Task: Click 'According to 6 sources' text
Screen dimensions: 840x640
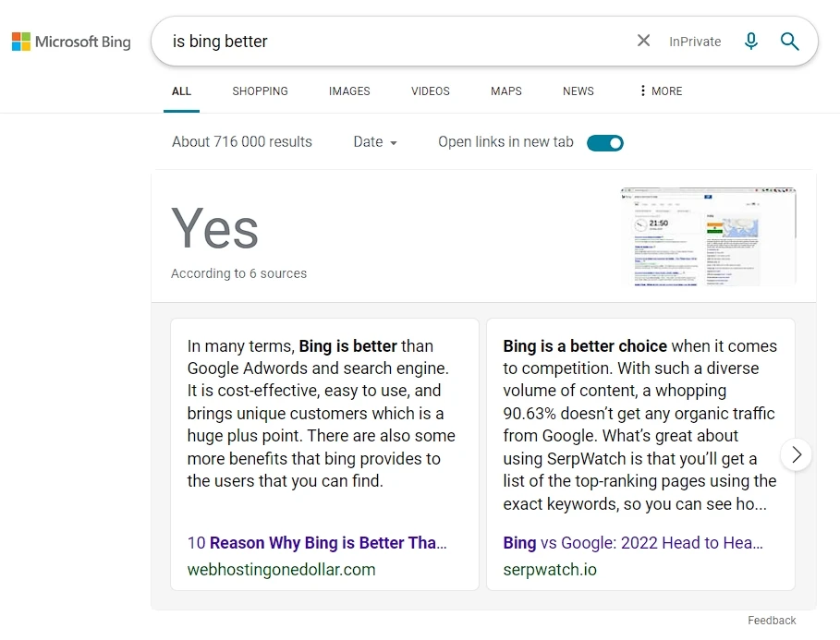Action: 238,273
